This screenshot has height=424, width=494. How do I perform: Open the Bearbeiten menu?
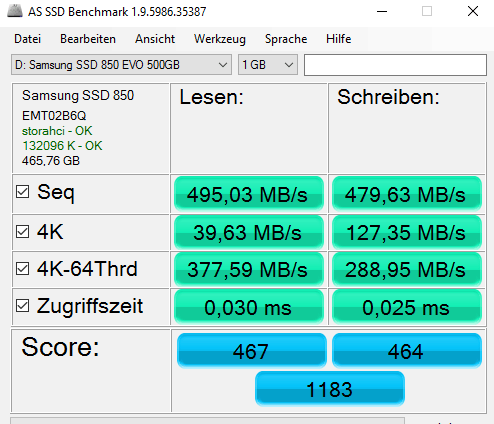tap(88, 39)
